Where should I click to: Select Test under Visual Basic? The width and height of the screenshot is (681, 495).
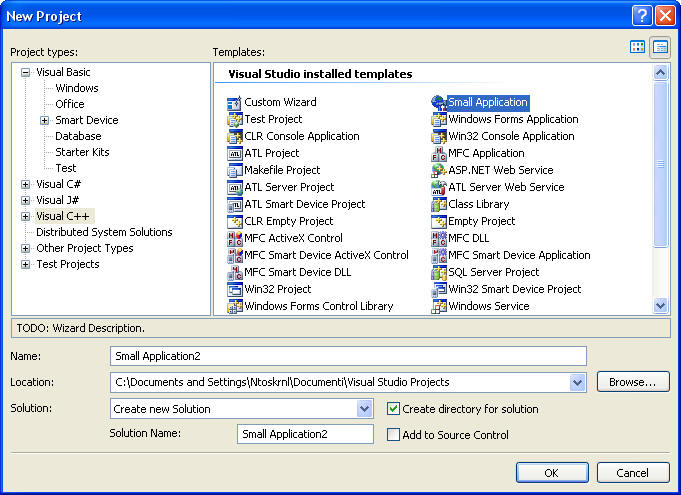tap(66, 168)
